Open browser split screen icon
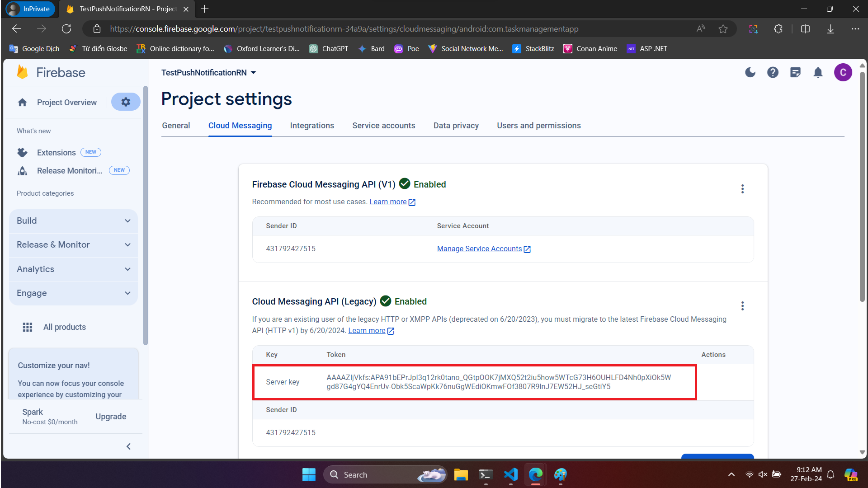 click(x=805, y=29)
